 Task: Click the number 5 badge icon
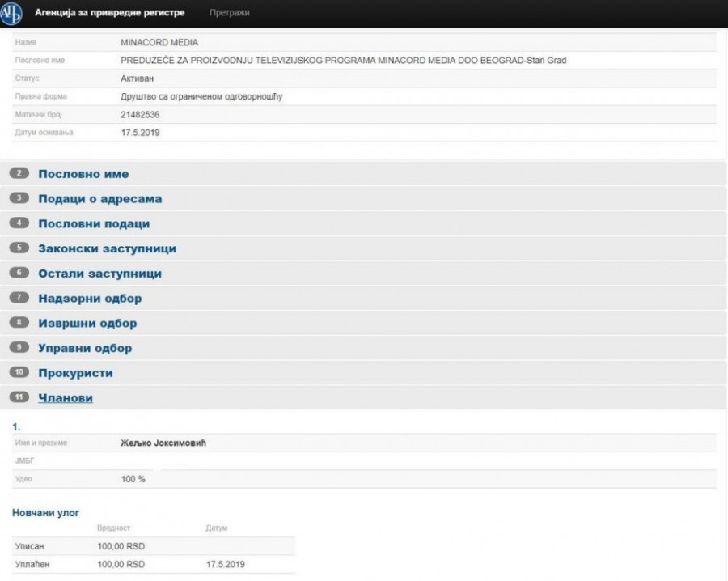[20, 248]
